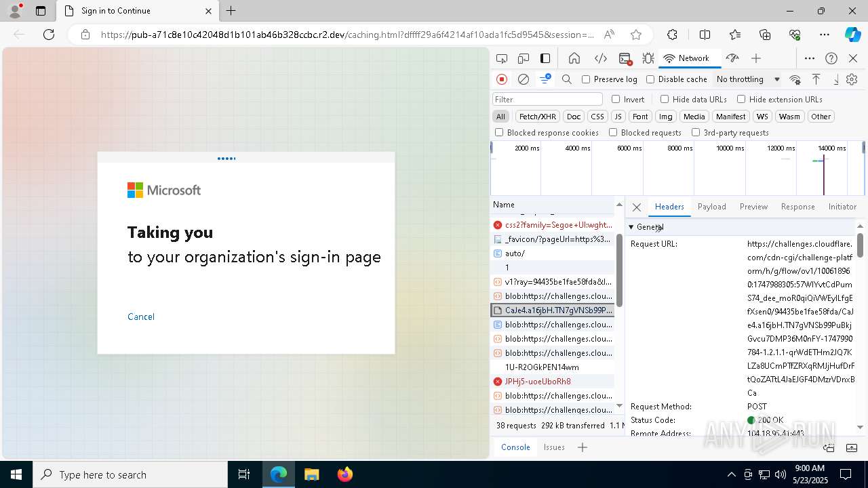Open DevTools help question mark
Viewport: 868px width, 488px height.
tap(831, 58)
